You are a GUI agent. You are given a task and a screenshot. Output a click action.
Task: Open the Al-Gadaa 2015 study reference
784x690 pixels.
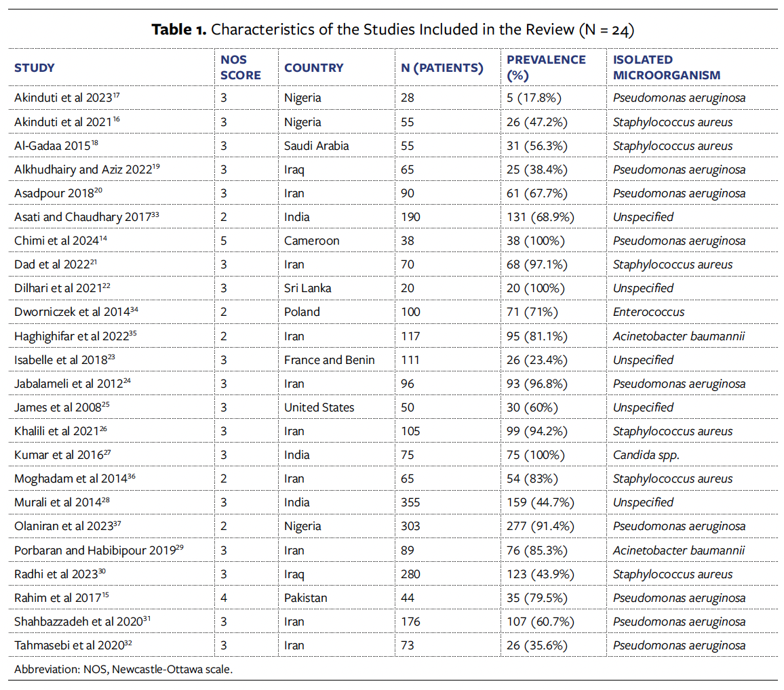click(x=57, y=146)
